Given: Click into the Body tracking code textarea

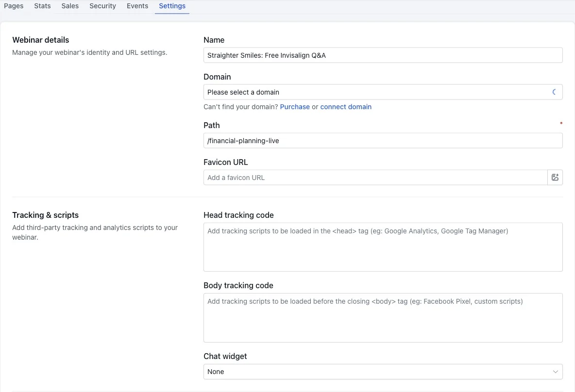Looking at the screenshot, I should [x=383, y=318].
